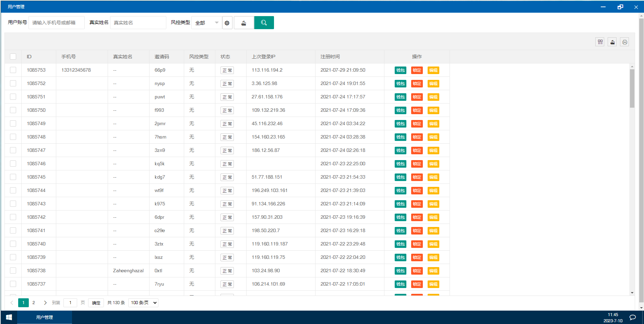644x324 pixels.
Task: Select the checkbox for user 1085738
Action: [13, 271]
